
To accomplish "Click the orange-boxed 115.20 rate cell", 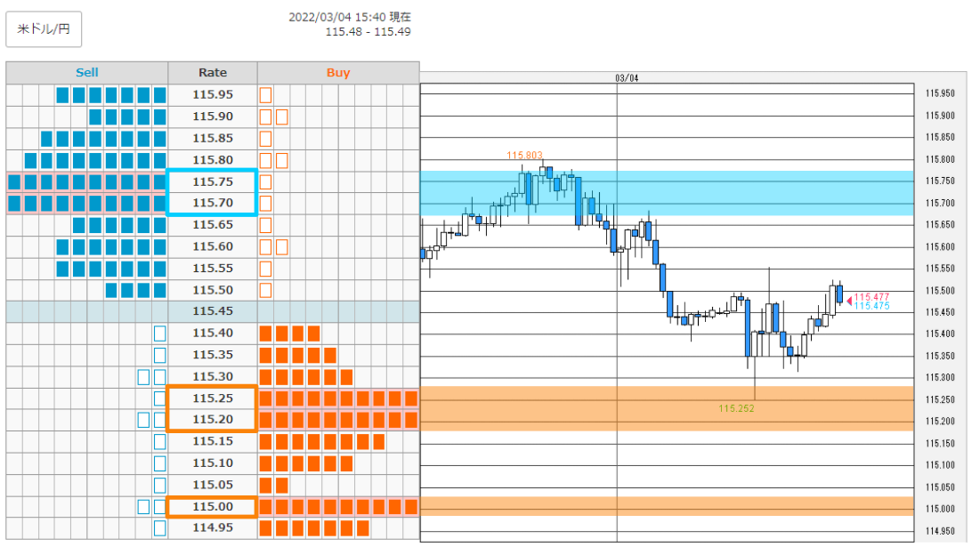I will coord(213,420).
